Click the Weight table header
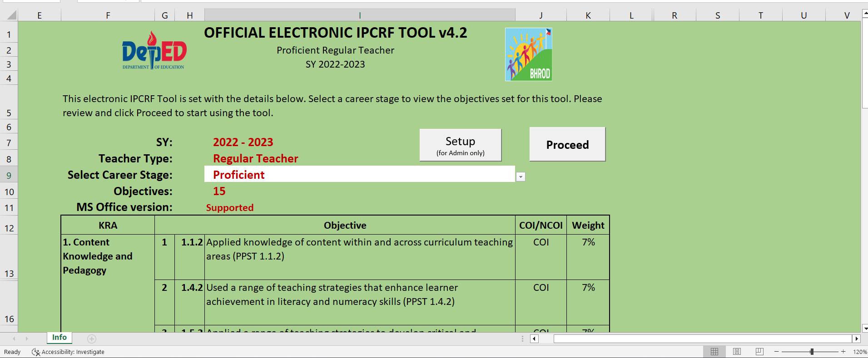The height and width of the screenshot is (358, 868). 588,225
